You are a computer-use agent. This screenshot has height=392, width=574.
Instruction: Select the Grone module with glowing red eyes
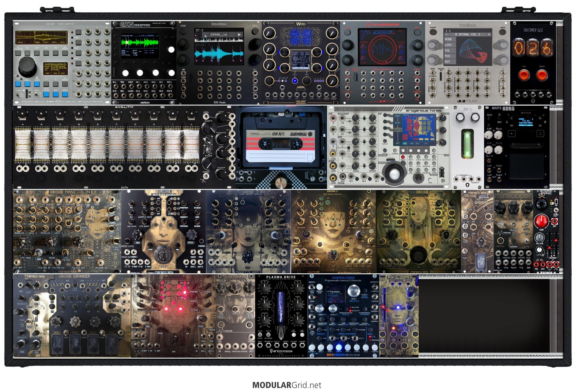point(173,316)
